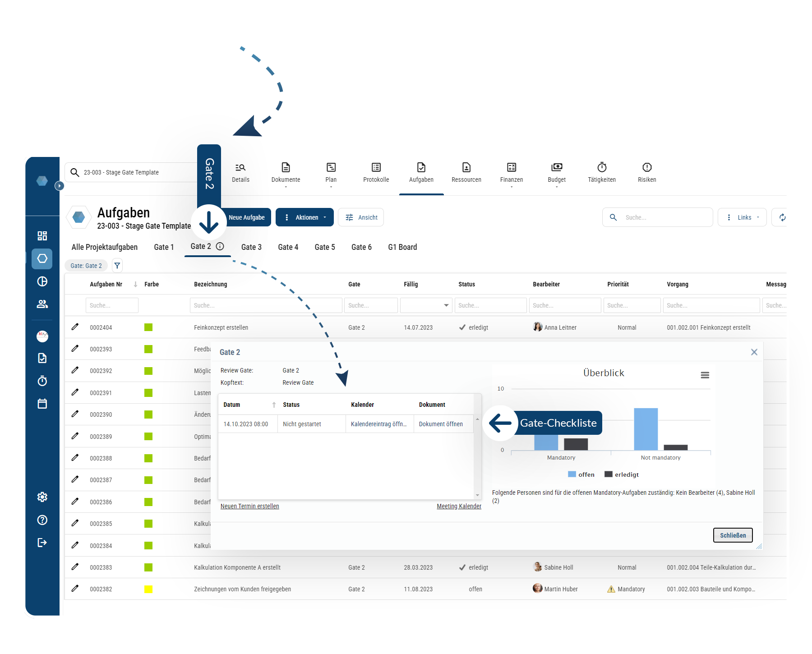The height and width of the screenshot is (654, 812).
Task: Switch to Gate 5 tab
Action: (325, 247)
